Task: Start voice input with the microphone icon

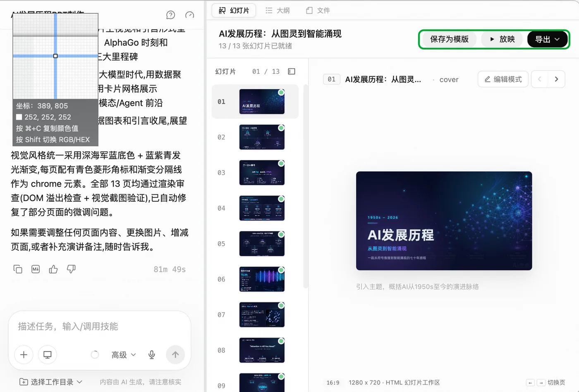Action: pyautogui.click(x=152, y=354)
